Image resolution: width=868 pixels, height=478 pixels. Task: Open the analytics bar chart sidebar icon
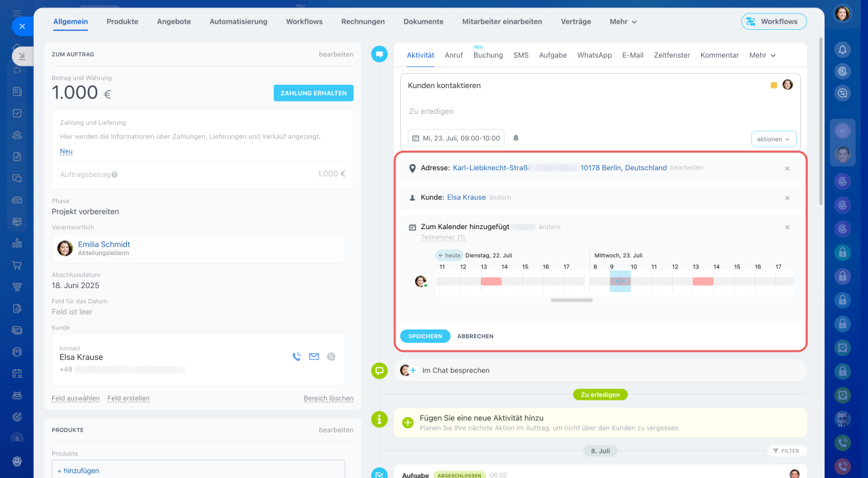point(17,243)
